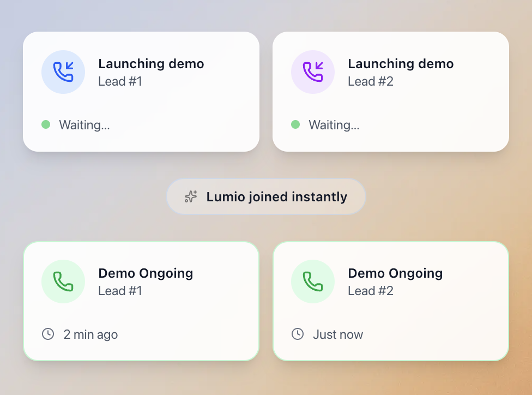The width and height of the screenshot is (532, 395).
Task: Click the green phone icon for Lead #1
Action: click(x=63, y=282)
